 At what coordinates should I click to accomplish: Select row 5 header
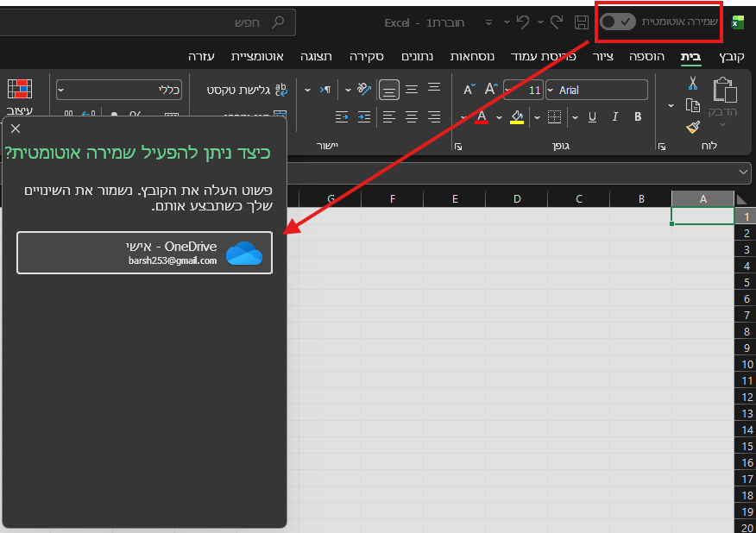pos(746,282)
